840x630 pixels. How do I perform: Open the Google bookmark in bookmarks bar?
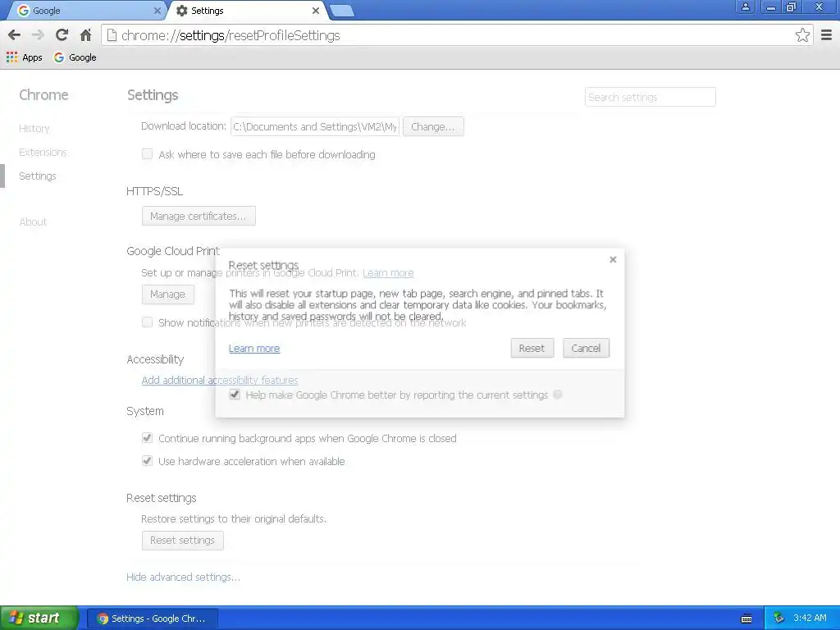pos(75,57)
